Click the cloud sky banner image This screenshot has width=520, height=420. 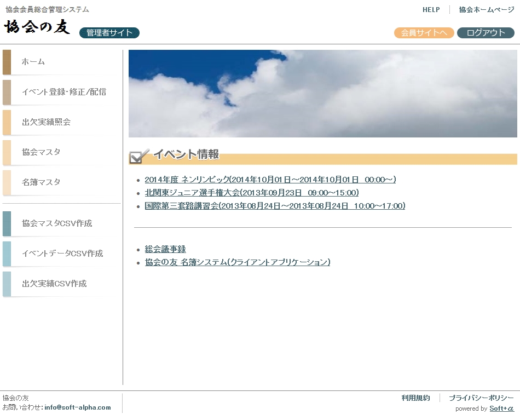coord(322,94)
